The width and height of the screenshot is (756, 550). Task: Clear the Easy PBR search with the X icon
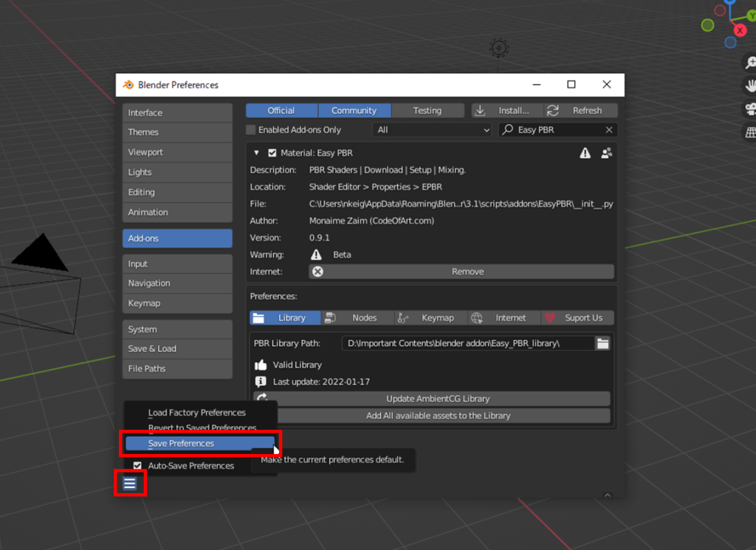click(609, 129)
